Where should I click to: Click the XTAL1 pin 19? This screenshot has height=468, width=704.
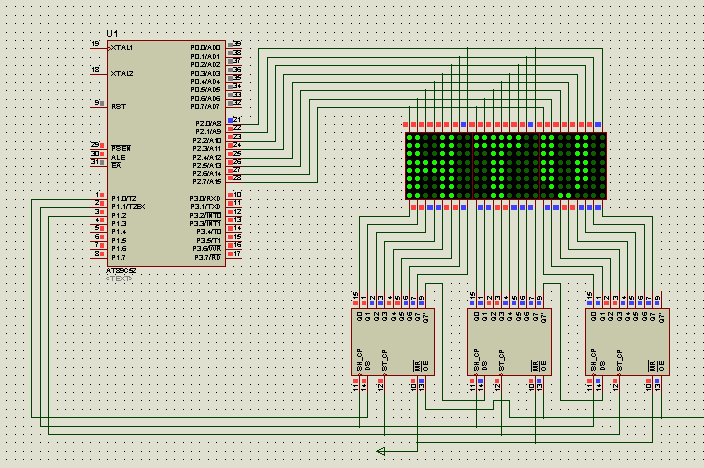(x=98, y=46)
